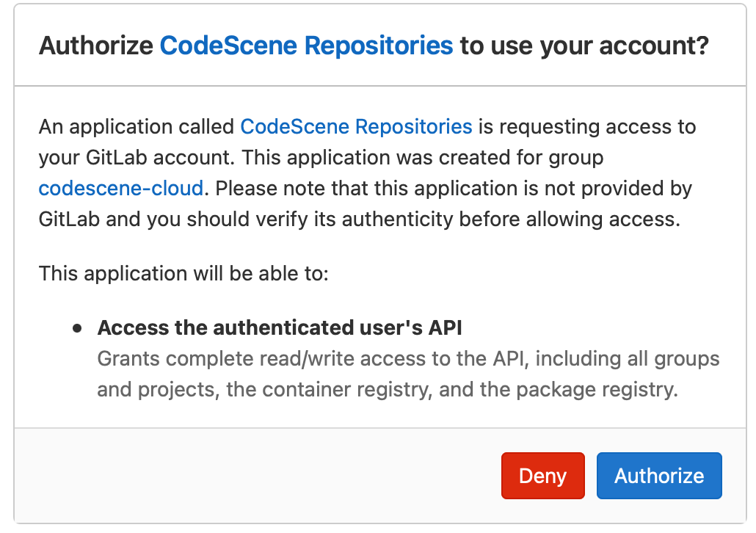Click the "is requesting access to" text
This screenshot has width=756, height=533.
click(x=586, y=127)
